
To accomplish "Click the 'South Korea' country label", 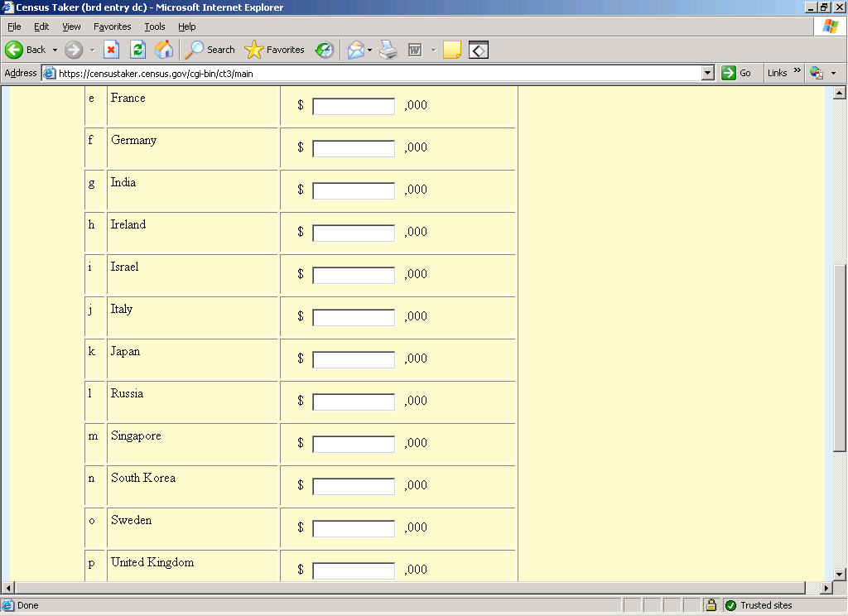I will click(143, 478).
